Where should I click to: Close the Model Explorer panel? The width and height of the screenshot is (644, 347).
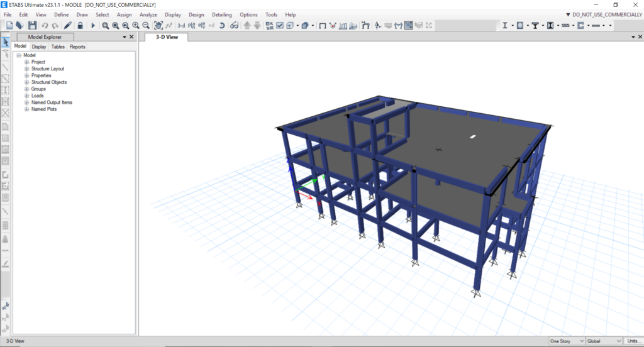[x=131, y=37]
